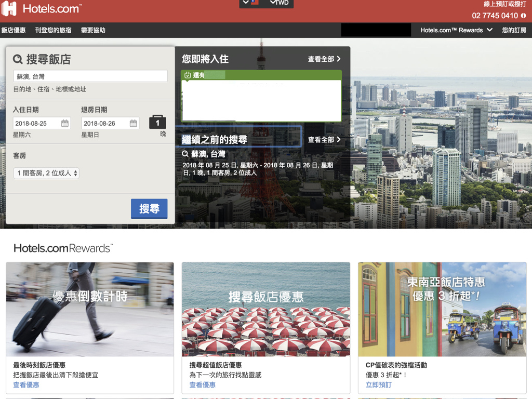Click the blue 搜尋 button
Screen dimensions: 532x399
[149, 208]
